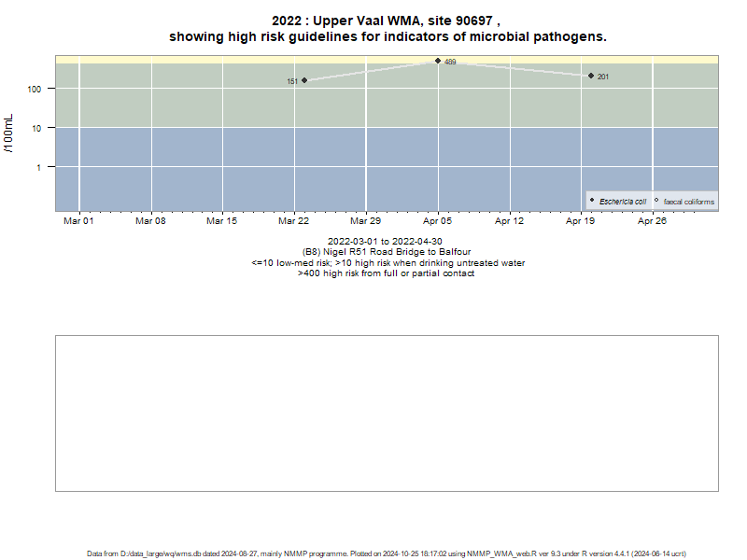747x560 pixels.
Task: Click the /100mL y-axis title
Action: [9, 133]
